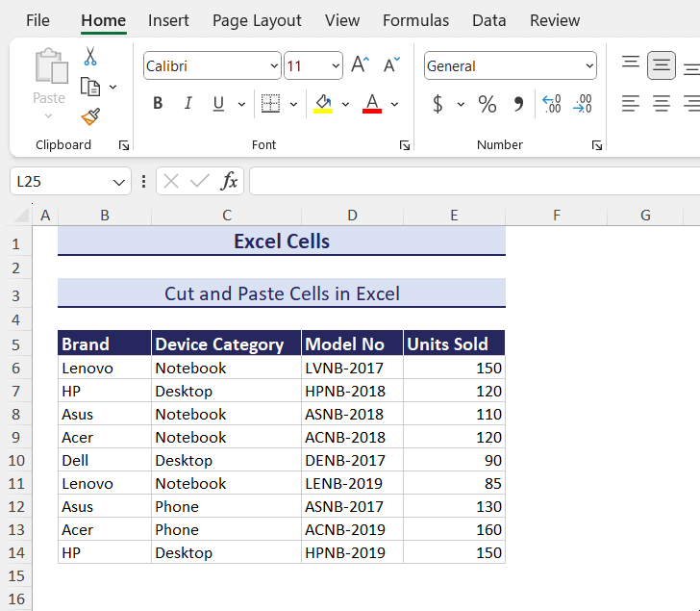Switch to the Data tab

coord(488,20)
